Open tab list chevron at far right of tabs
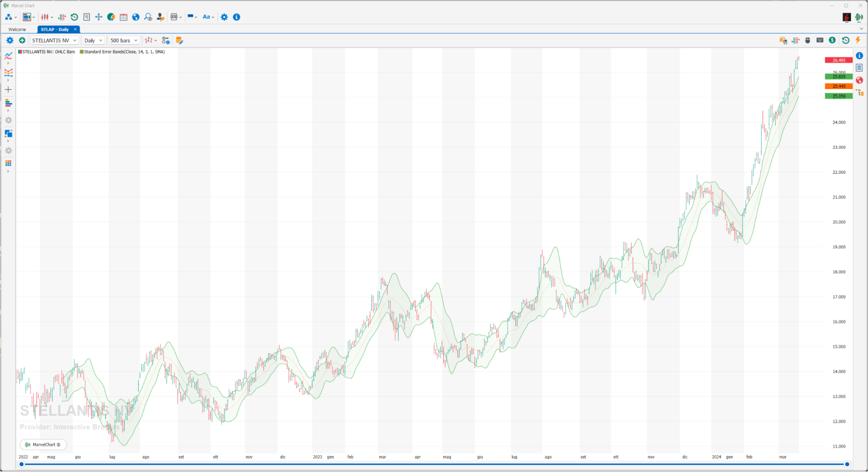Image resolution: width=868 pixels, height=472 pixels. click(861, 29)
